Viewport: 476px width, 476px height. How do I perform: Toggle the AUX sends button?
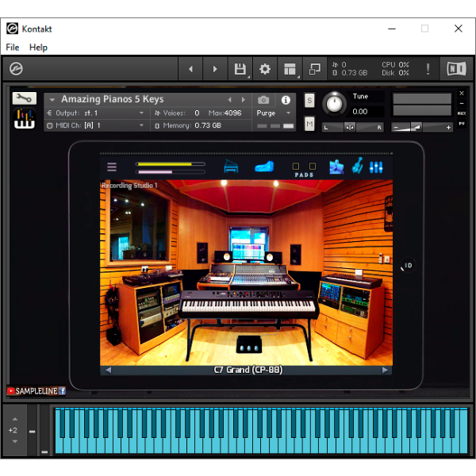[x=462, y=113]
